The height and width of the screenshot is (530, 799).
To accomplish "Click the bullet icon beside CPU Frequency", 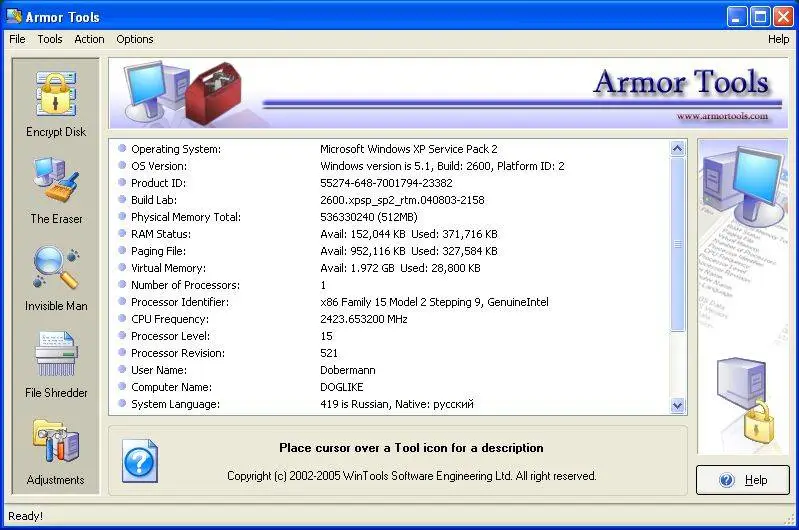I will 122,318.
